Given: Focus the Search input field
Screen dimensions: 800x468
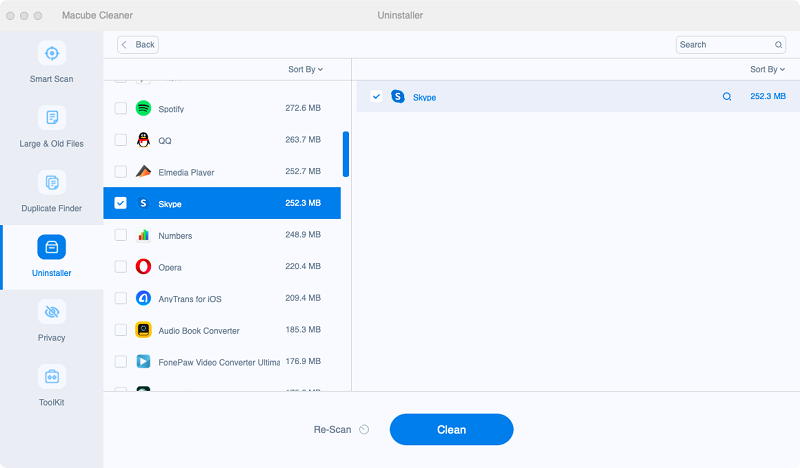Looking at the screenshot, I should (731, 45).
